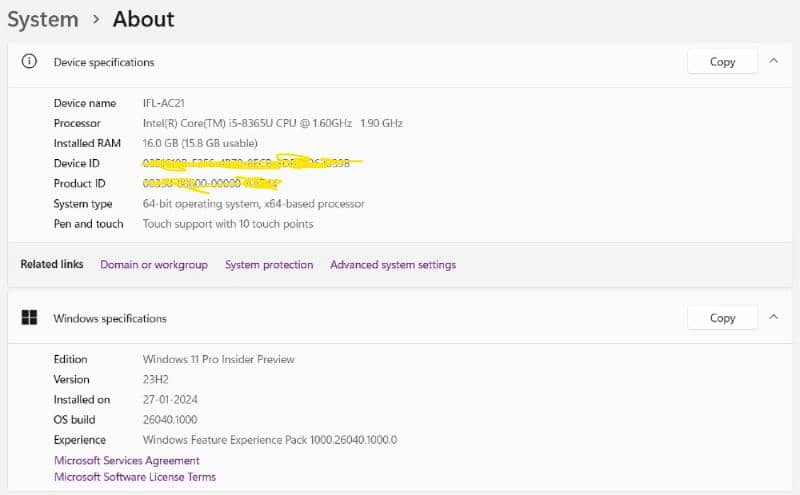Click the Installed on label
This screenshot has width=800, height=495.
tap(82, 400)
